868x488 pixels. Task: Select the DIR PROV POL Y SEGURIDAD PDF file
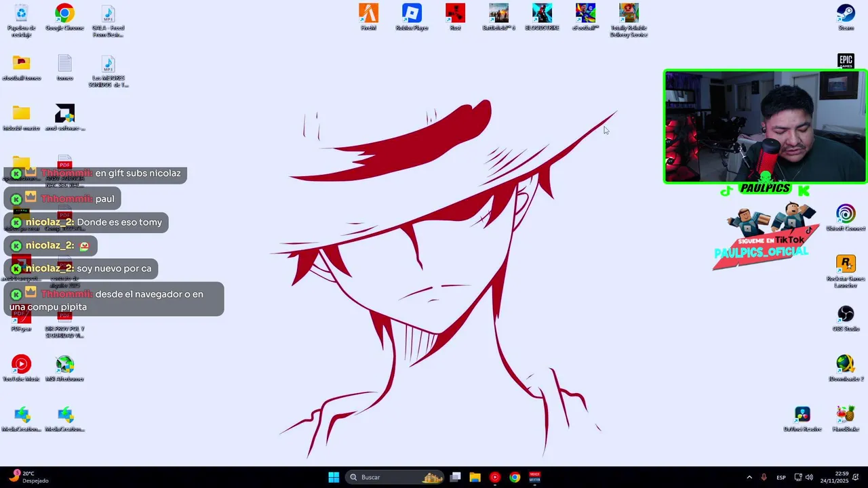(x=64, y=324)
